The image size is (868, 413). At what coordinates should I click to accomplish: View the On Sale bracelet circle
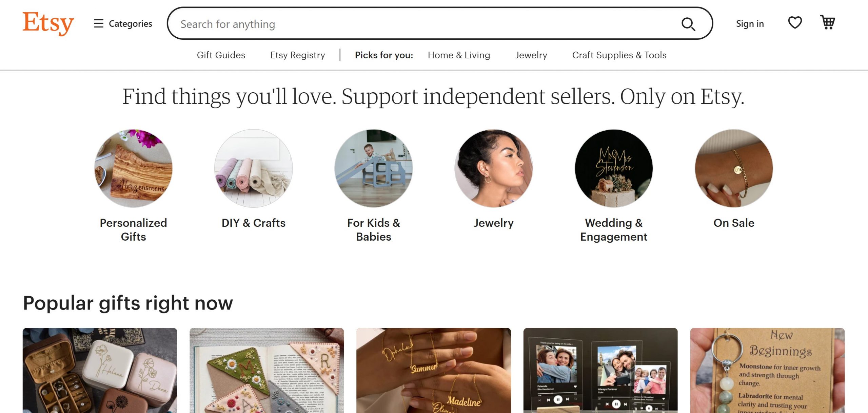point(734,168)
